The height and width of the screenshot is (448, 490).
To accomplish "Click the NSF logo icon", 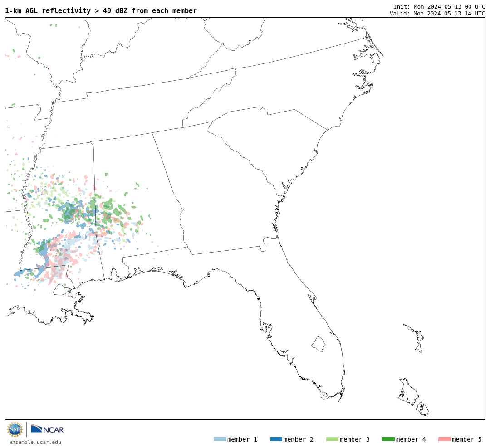I will (15, 429).
